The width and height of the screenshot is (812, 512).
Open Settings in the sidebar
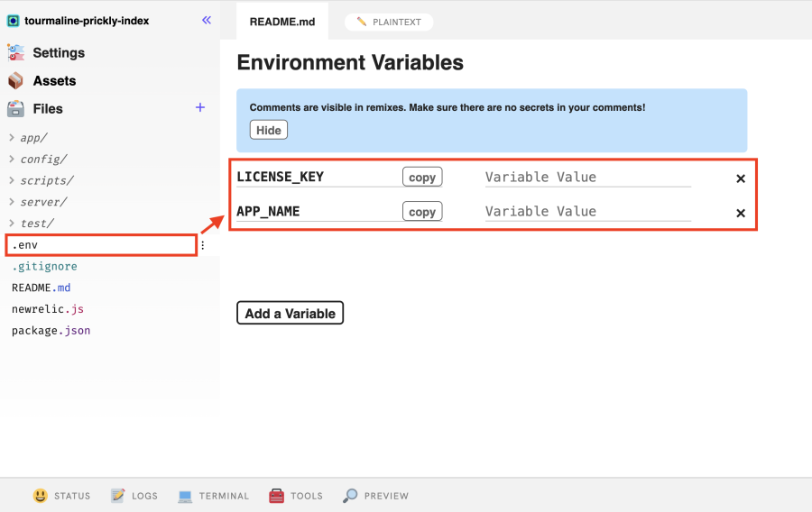point(58,52)
